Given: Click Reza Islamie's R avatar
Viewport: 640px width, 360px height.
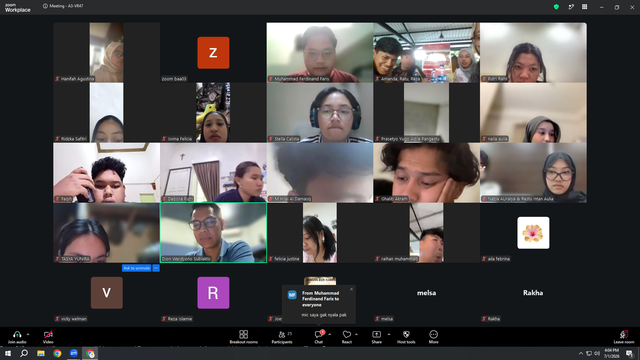Looking at the screenshot, I should pyautogui.click(x=213, y=293).
